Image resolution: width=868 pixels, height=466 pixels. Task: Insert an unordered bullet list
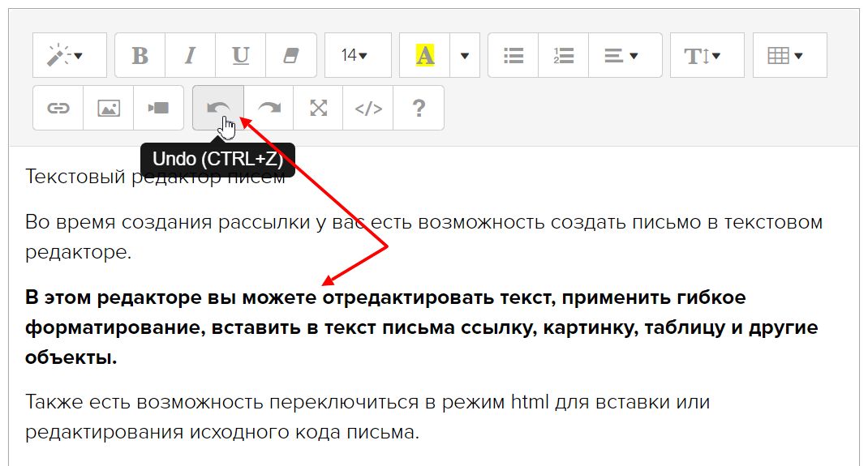coord(513,55)
